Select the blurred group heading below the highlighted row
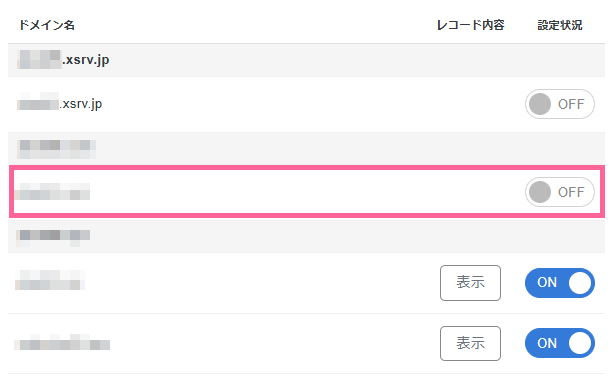 click(53, 238)
